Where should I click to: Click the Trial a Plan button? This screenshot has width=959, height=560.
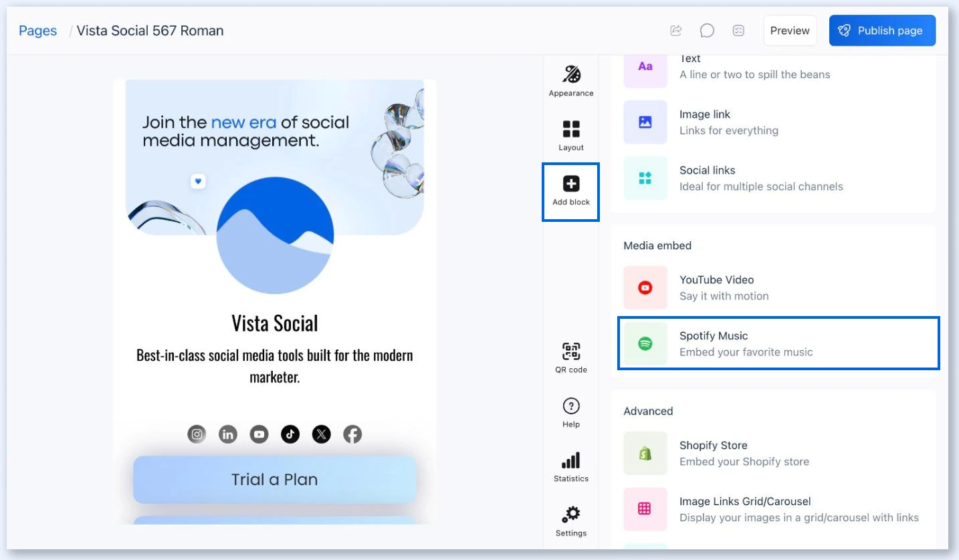tap(275, 480)
